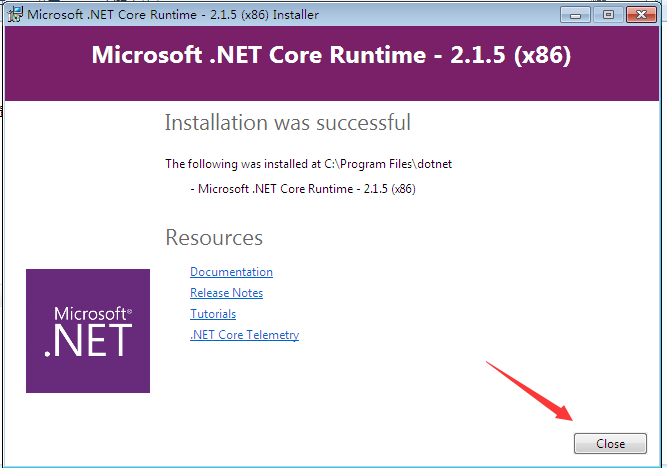This screenshot has height=468, width=667.
Task: Click the C:\Program Files\dotnet install path
Action: pos(390,163)
